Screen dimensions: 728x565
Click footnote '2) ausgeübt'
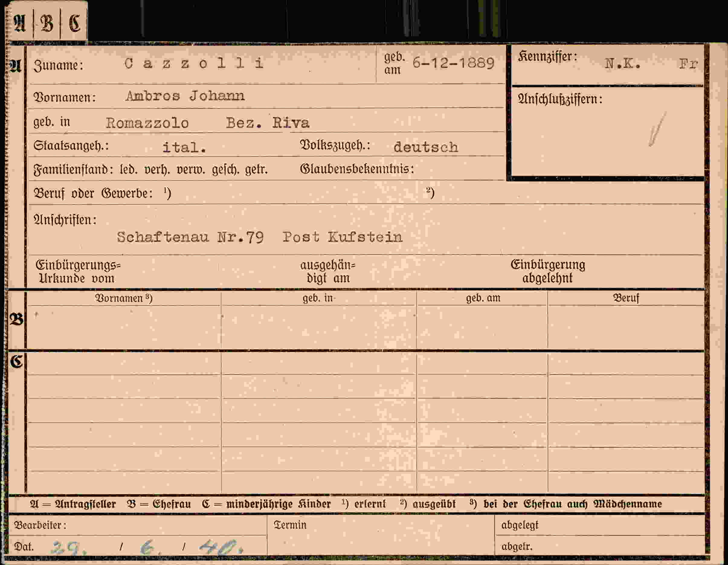[428, 504]
